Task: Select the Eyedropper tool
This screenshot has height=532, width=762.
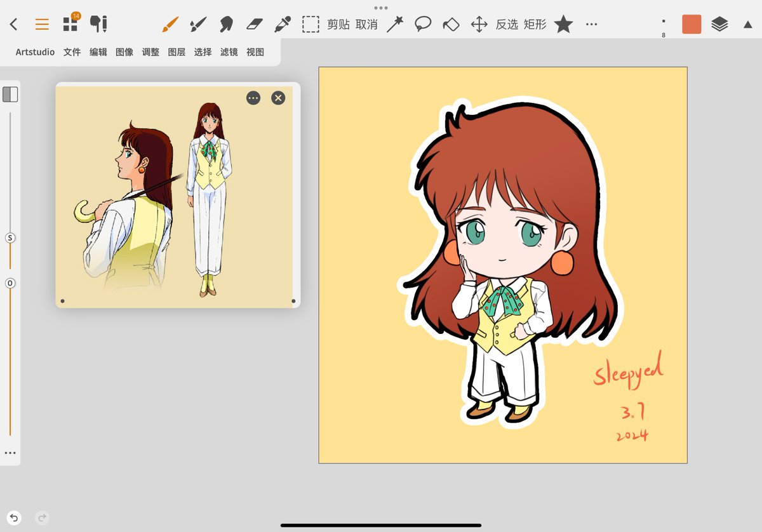Action: tap(282, 25)
